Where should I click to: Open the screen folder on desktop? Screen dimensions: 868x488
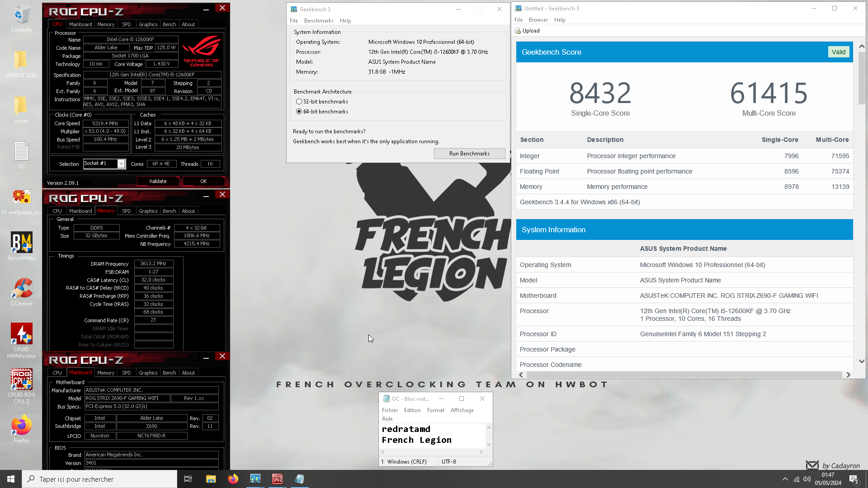[x=21, y=110]
